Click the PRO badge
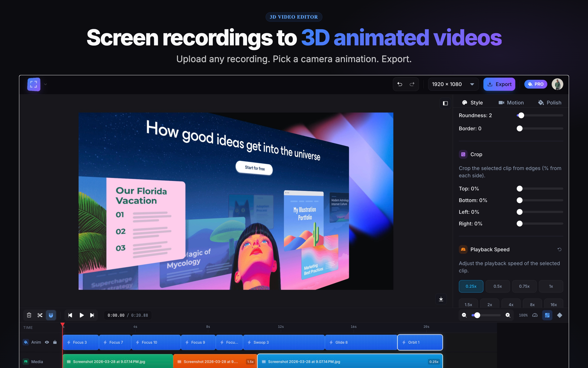This screenshot has width=588, height=368. click(536, 84)
